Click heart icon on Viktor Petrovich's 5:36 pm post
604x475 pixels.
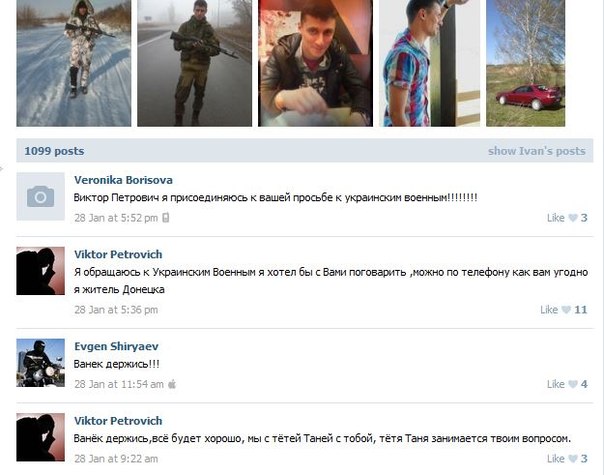(566, 310)
